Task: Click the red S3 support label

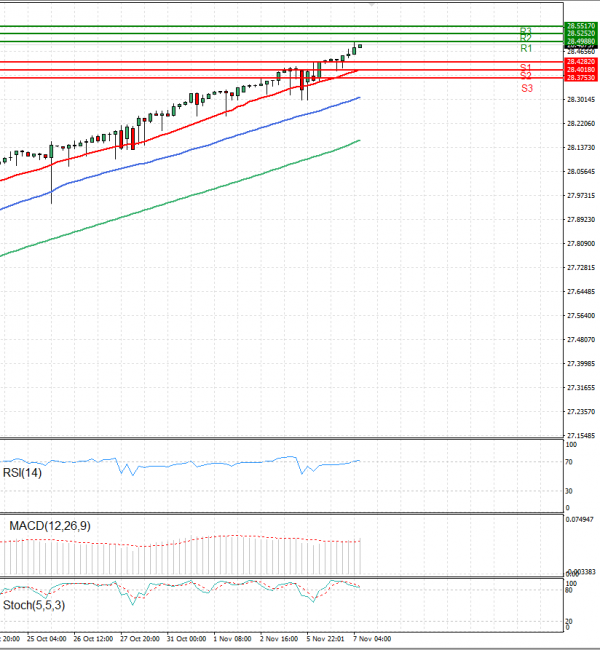Action: [x=525, y=89]
